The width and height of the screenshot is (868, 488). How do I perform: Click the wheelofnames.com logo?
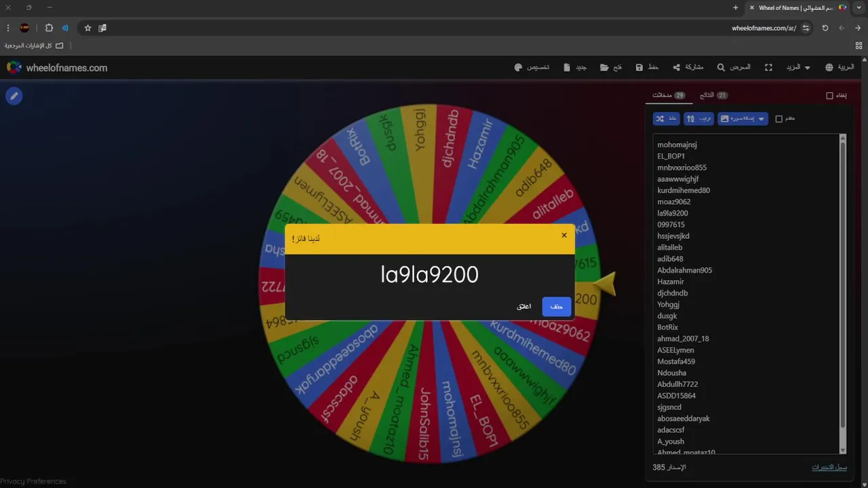(x=57, y=68)
